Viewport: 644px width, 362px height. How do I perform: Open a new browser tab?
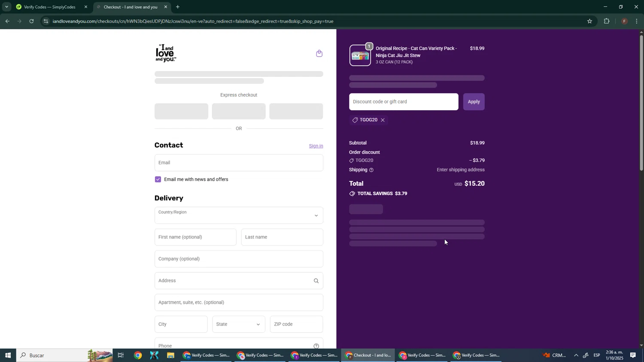[178, 7]
